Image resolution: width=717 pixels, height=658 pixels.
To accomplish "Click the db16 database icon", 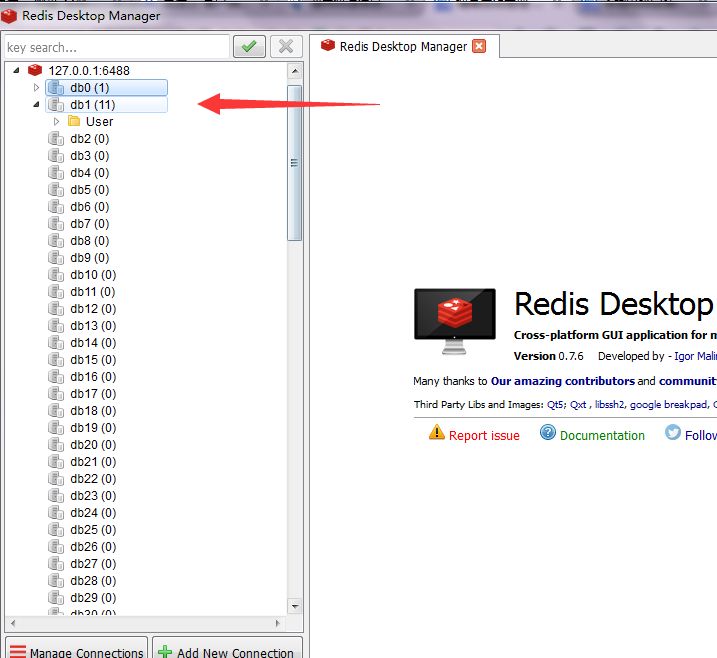I will point(56,377).
